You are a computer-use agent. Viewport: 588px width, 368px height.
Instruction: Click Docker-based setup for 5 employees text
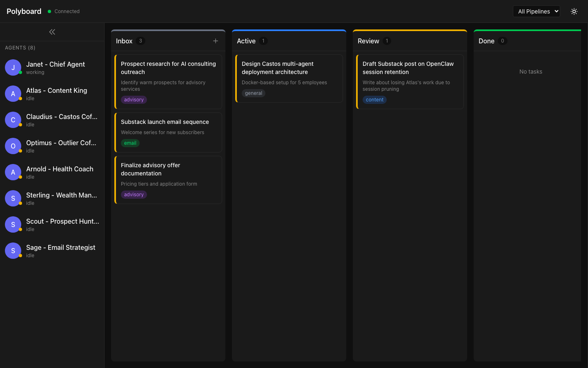(284, 83)
